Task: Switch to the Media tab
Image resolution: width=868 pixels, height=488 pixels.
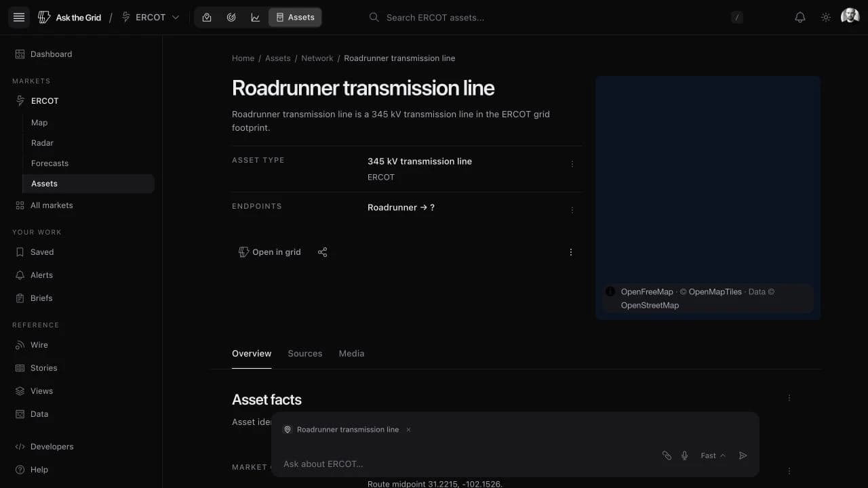Action: coord(351,354)
